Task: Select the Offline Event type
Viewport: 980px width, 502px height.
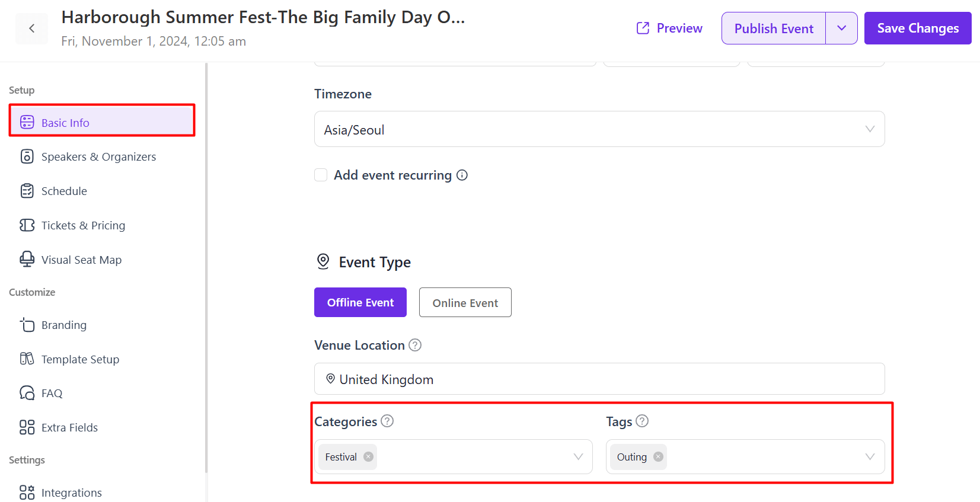Action: point(360,302)
